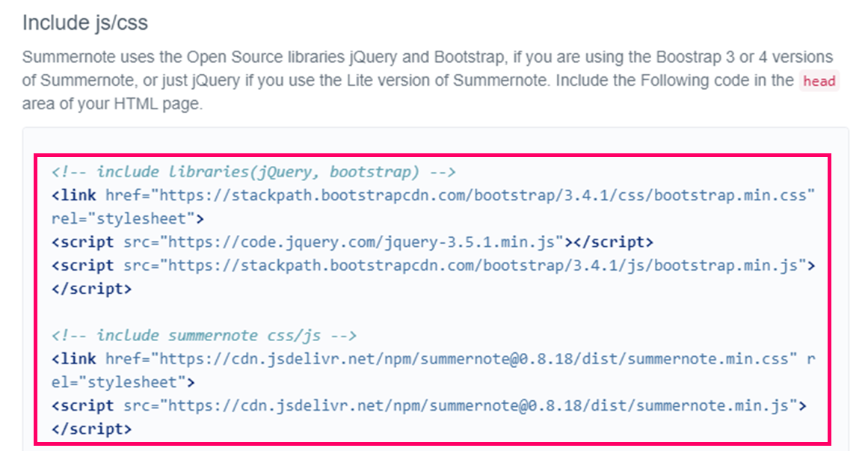Click the bootstrap.min.js script src line
This screenshot has width=868, height=451.
[x=434, y=266]
